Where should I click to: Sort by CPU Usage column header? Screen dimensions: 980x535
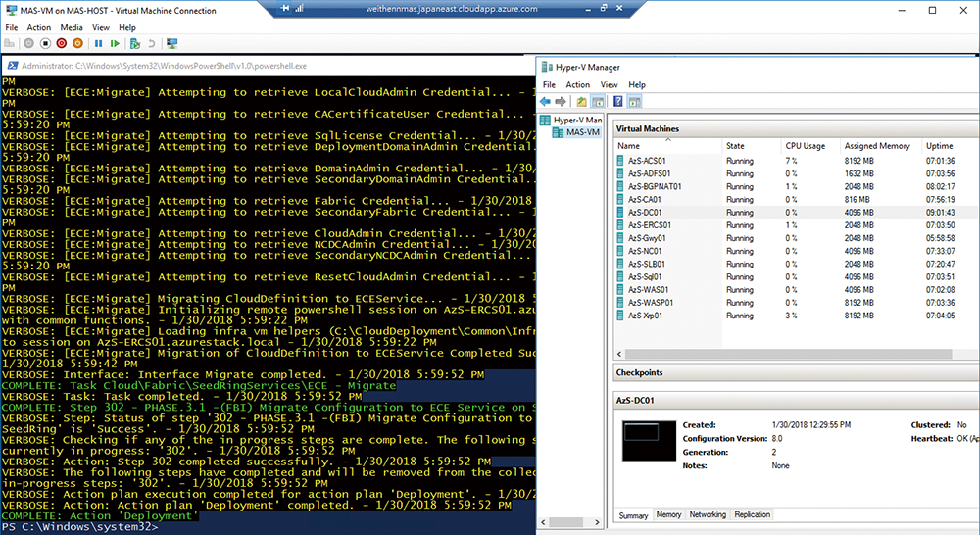pyautogui.click(x=807, y=146)
